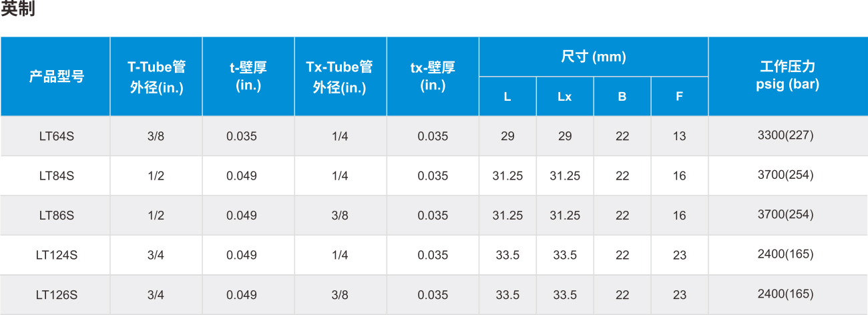Click the LT86S model name
Screen dimensions: 868x315
tap(56, 216)
